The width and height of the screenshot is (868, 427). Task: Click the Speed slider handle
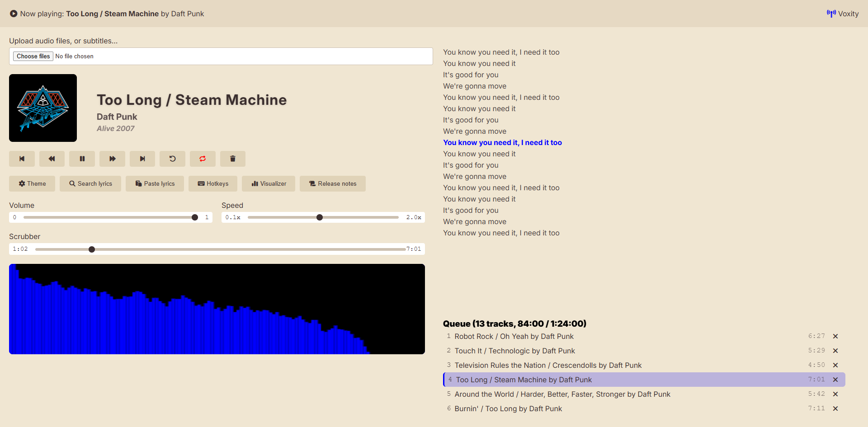pos(320,217)
